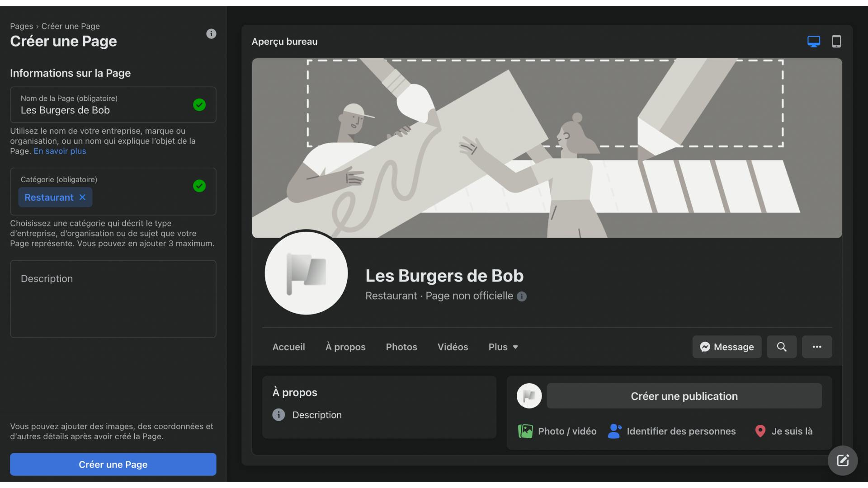Remove the Restaurant category tag

(82, 197)
